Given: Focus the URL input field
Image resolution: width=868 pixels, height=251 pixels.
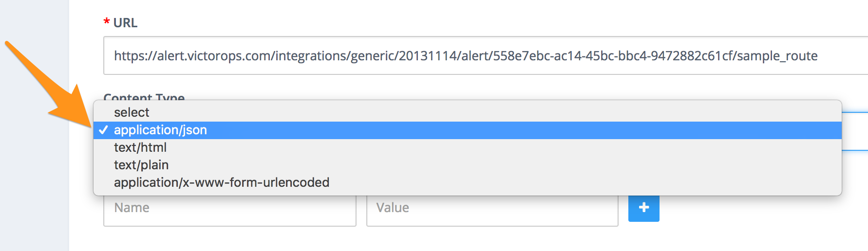Looking at the screenshot, I should pyautogui.click(x=485, y=55).
